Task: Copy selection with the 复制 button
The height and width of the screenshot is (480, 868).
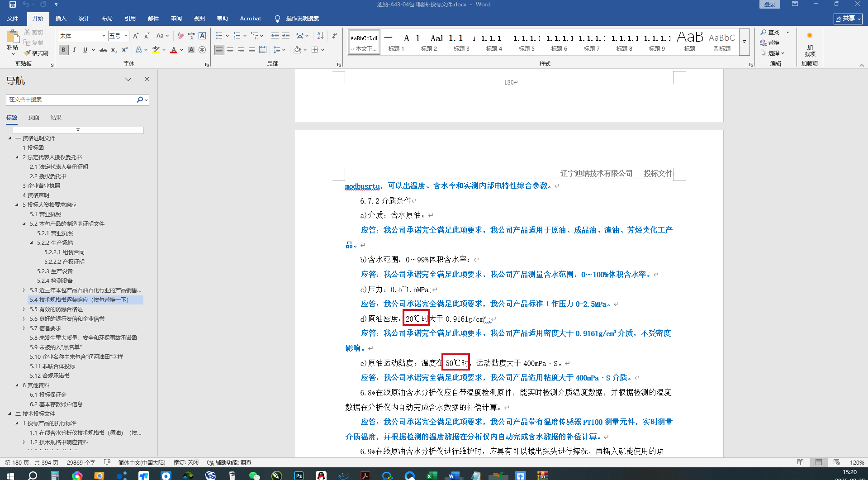Action: (33, 43)
